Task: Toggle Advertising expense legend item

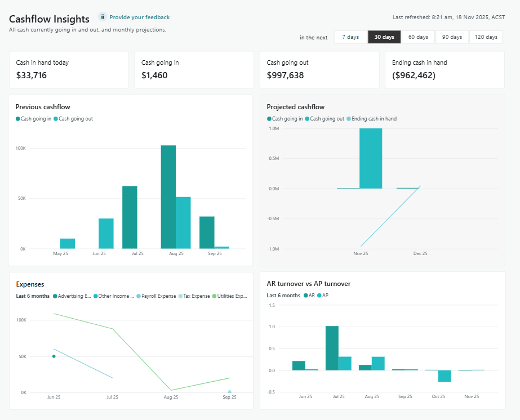Action: (74, 296)
